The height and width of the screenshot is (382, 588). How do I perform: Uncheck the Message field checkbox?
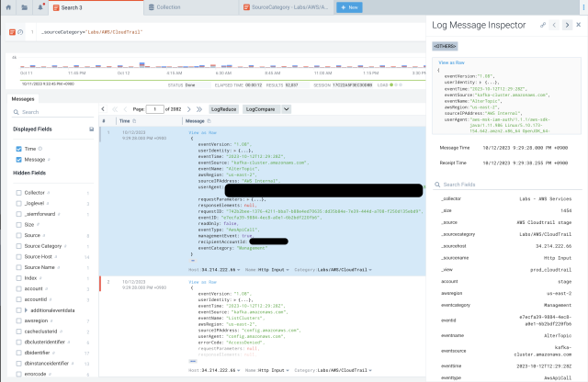(x=18, y=160)
